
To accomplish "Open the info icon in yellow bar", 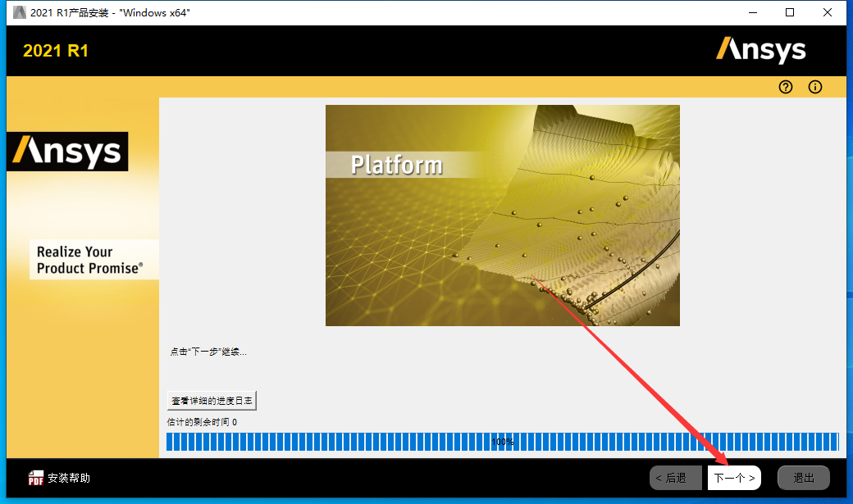I will [814, 87].
